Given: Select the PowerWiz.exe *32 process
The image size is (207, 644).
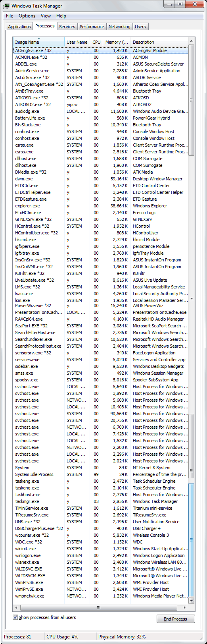Looking at the screenshot, I should [101, 306].
